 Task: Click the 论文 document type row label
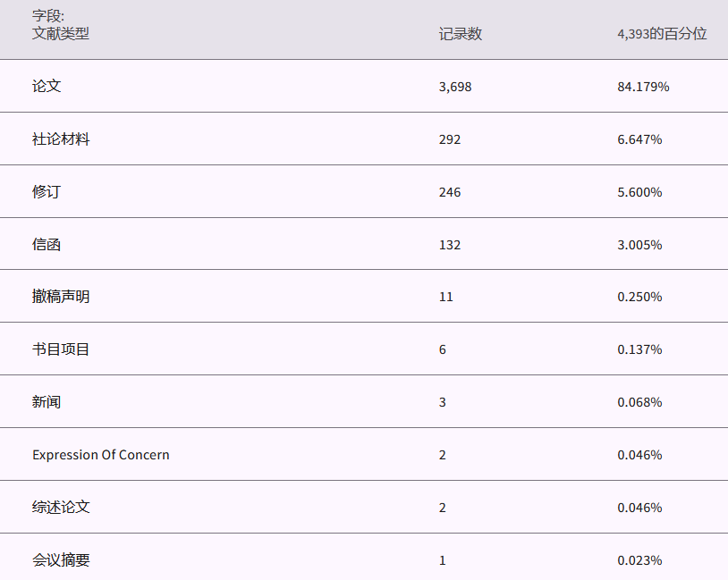(x=47, y=87)
